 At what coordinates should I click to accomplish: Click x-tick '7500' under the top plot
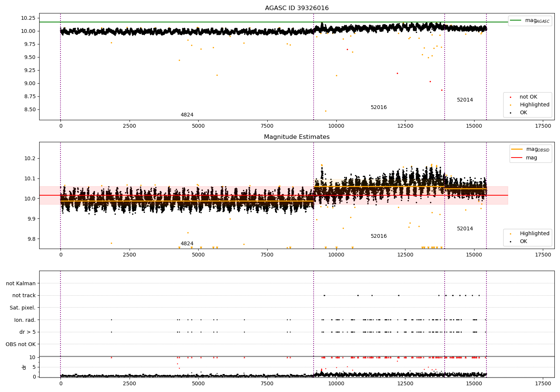(x=267, y=126)
